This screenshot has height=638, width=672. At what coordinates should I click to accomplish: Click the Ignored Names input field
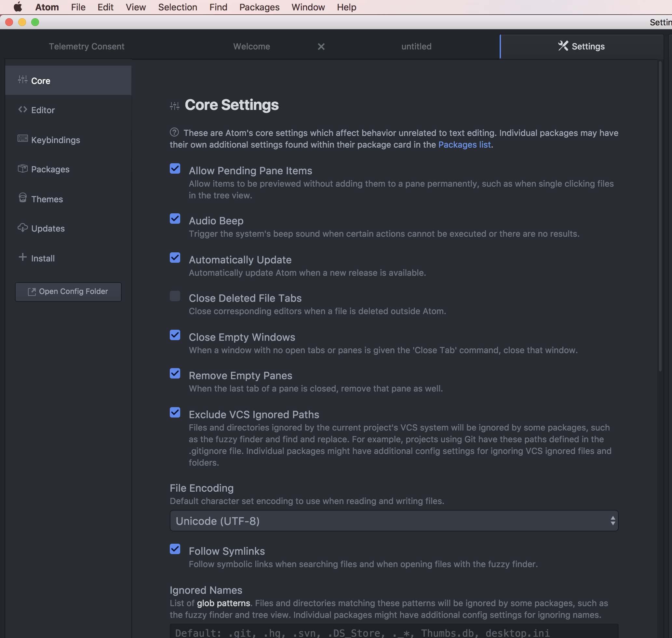click(394, 631)
